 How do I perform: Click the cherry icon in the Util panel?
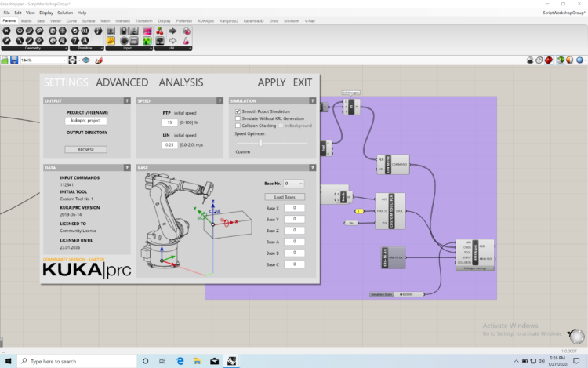[161, 31]
